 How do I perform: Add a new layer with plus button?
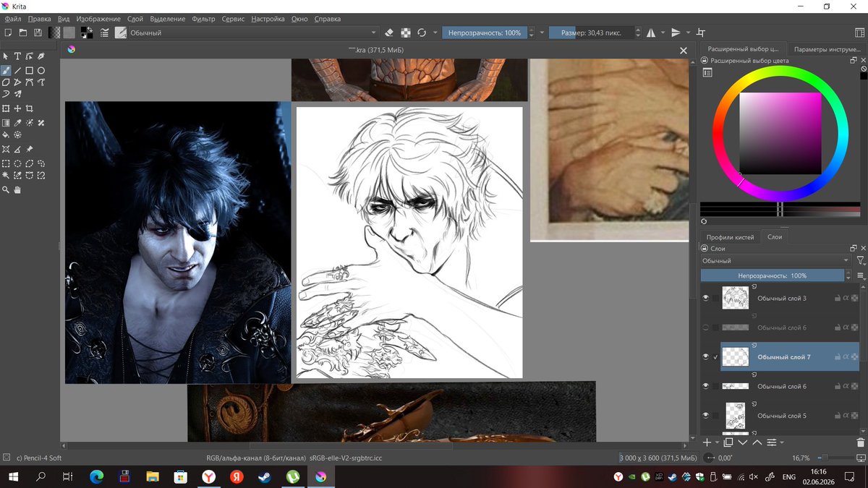tap(707, 442)
